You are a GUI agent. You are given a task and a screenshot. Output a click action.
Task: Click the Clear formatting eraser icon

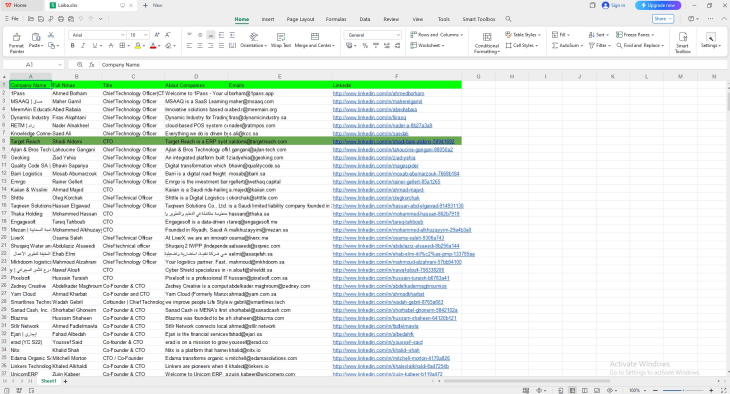pos(169,46)
